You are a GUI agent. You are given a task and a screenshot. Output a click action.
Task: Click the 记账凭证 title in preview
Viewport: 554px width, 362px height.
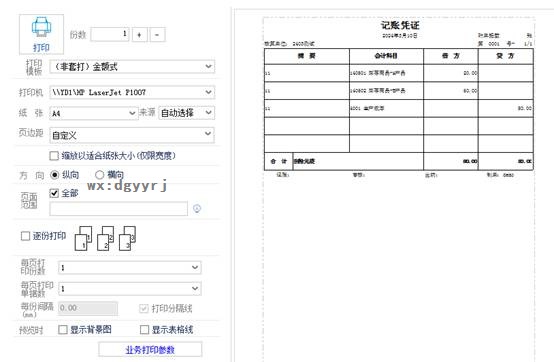tap(400, 25)
